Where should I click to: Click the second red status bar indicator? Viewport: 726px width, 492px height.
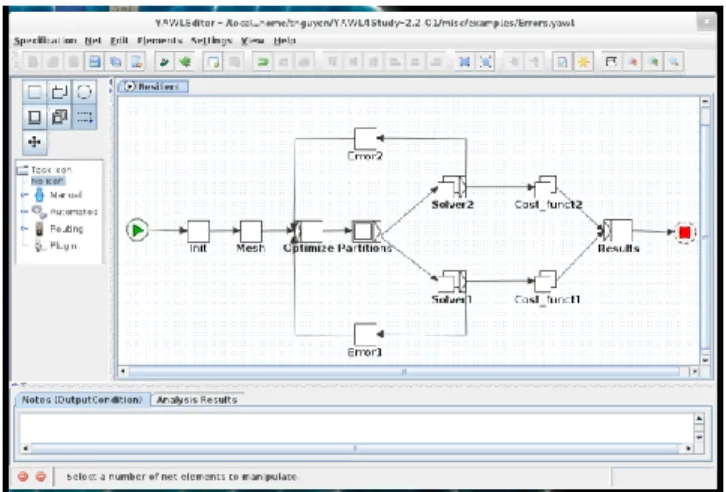tap(41, 476)
